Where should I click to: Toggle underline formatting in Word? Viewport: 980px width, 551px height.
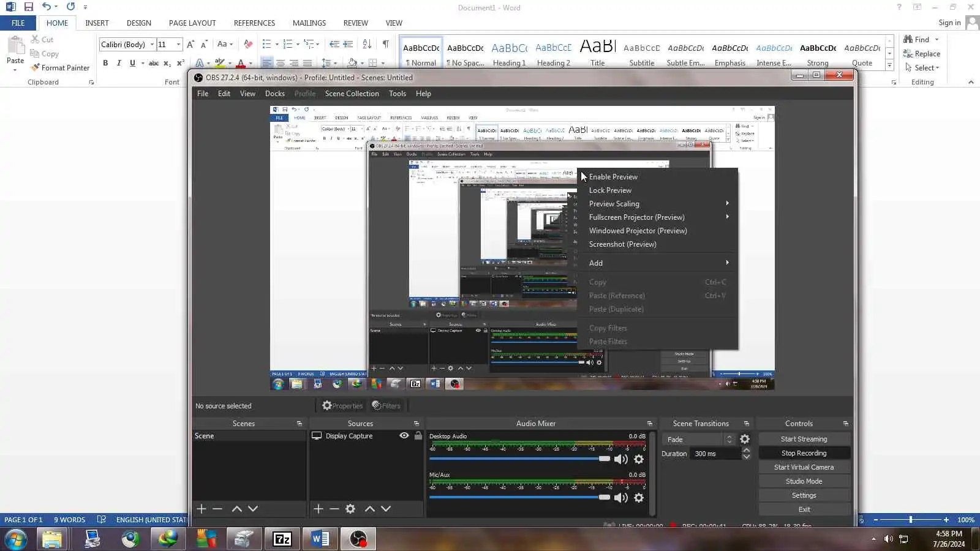(132, 62)
